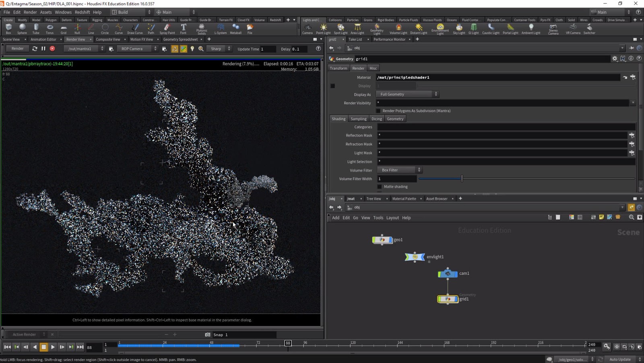Image resolution: width=644 pixels, height=363 pixels.
Task: Select the Draw Curve tool
Action: (135, 29)
